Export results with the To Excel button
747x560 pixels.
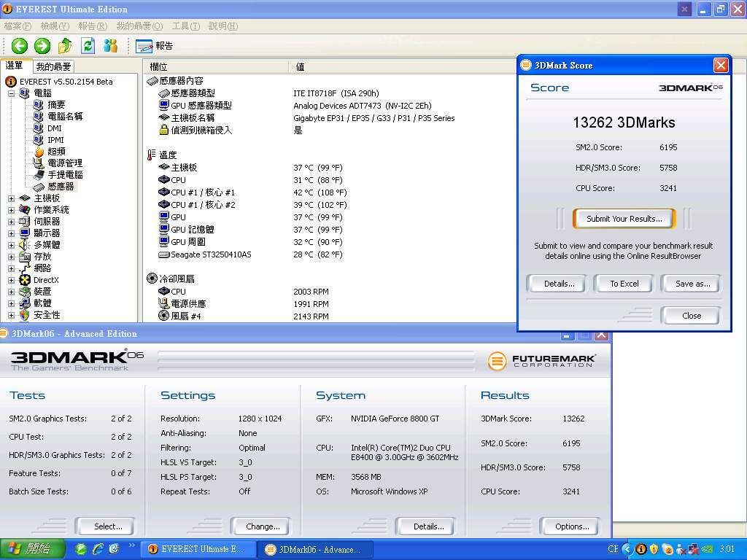[624, 284]
